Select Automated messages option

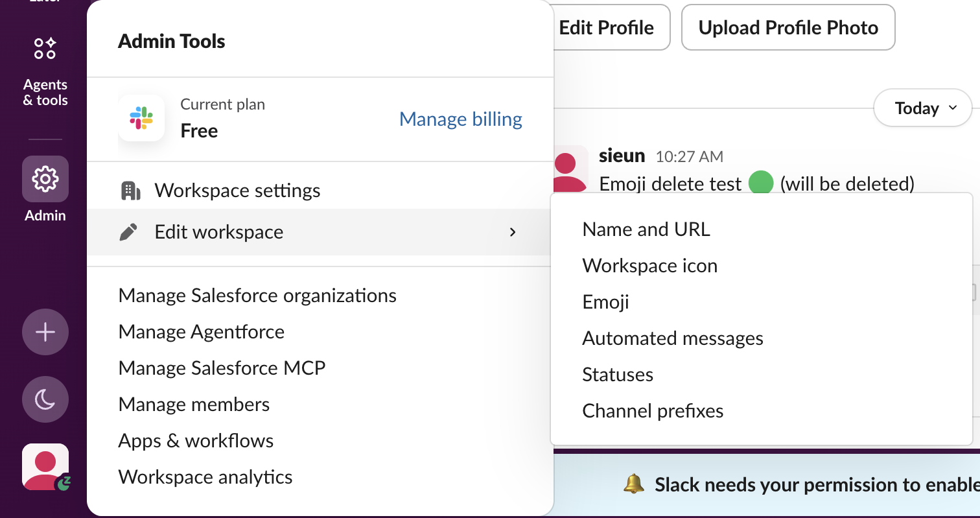(761, 338)
